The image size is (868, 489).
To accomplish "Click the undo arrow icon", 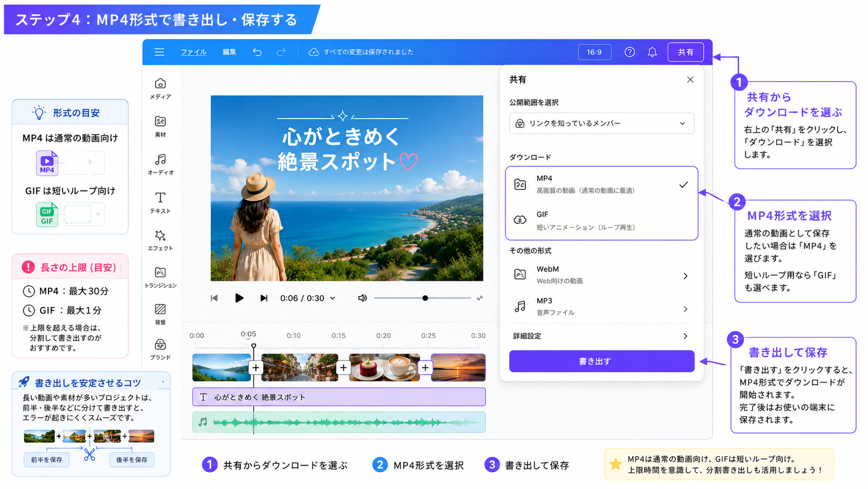I will point(257,52).
